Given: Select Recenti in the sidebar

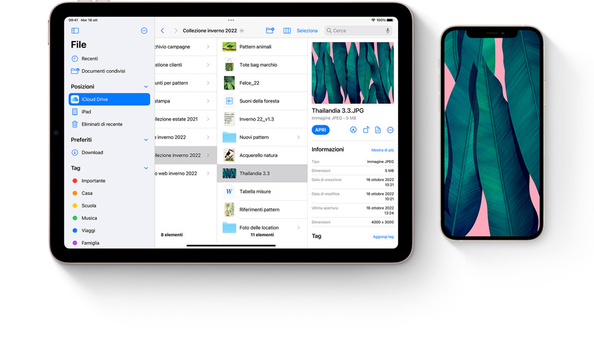Looking at the screenshot, I should tap(90, 59).
